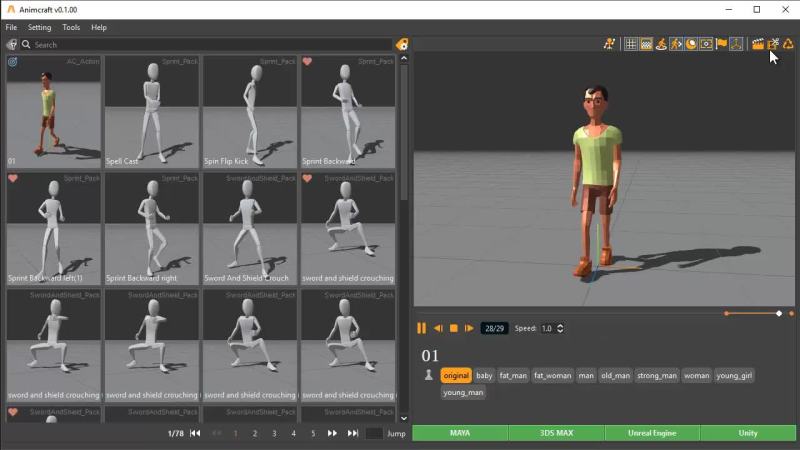800x450 pixels.
Task: Toggle the orange sphere shading icon
Action: pos(691,44)
